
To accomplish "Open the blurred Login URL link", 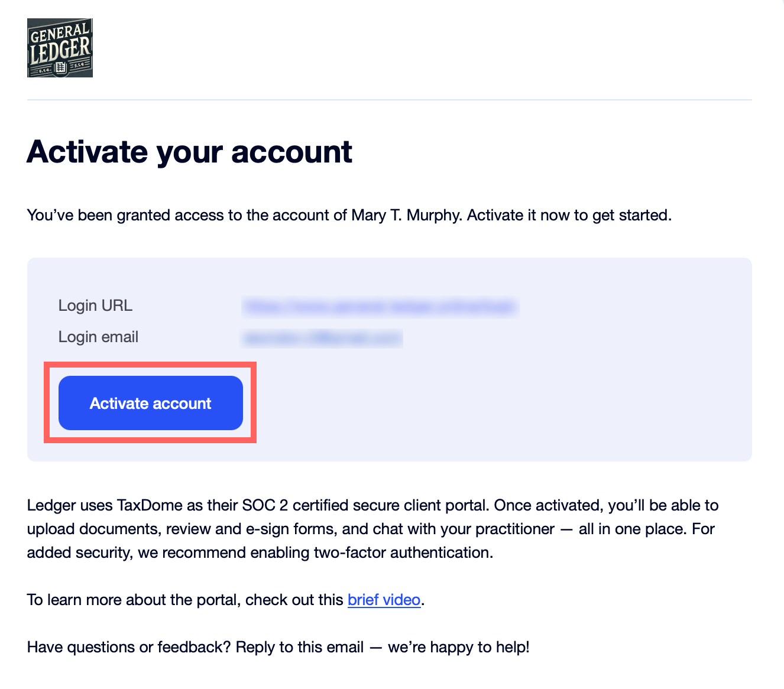I will click(380, 306).
